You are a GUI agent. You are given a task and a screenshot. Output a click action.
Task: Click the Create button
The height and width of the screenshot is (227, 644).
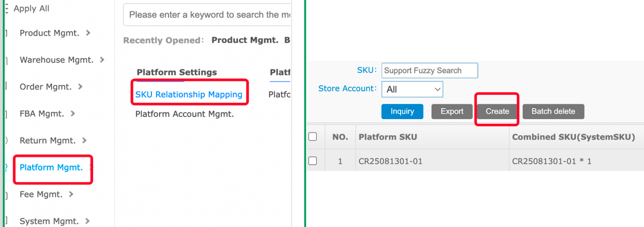click(x=497, y=111)
